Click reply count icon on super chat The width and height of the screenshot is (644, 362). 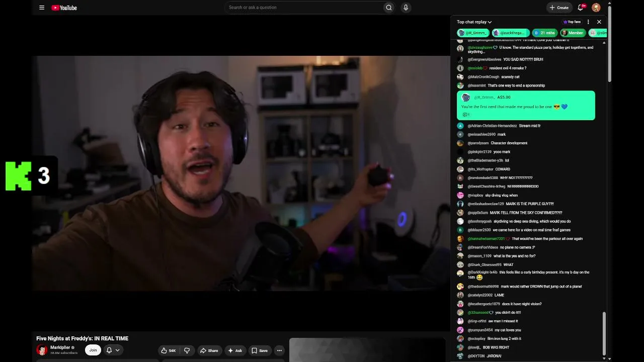pos(466,115)
